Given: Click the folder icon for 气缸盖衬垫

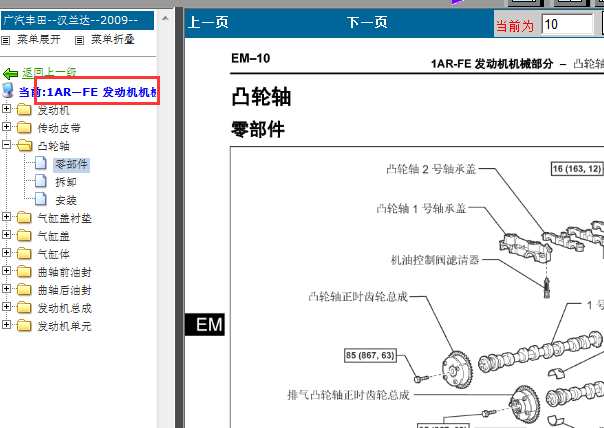Looking at the screenshot, I should [x=24, y=218].
